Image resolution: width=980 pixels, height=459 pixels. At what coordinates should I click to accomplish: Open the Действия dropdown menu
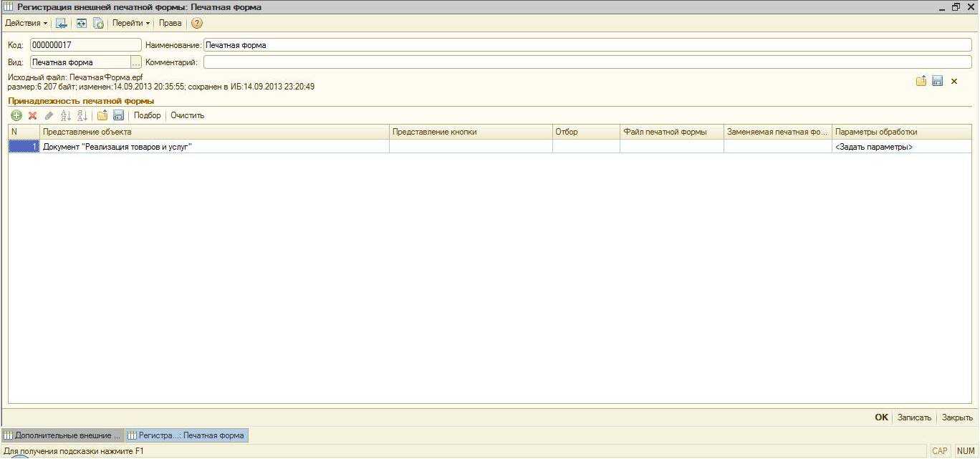tap(27, 24)
